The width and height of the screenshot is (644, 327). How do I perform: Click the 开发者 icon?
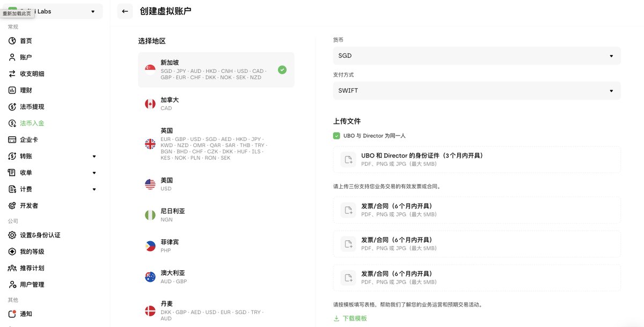pos(12,206)
